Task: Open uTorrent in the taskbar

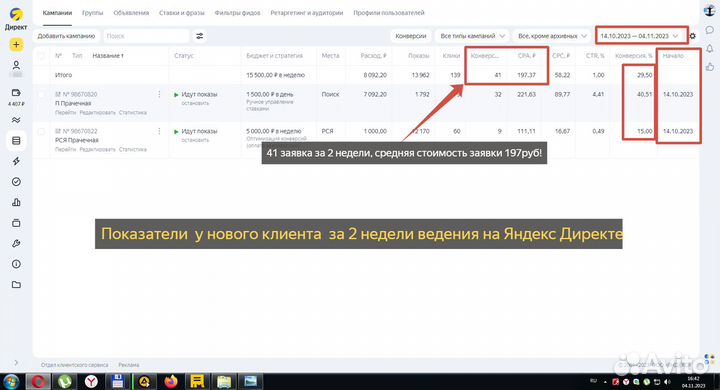Action: [65, 382]
